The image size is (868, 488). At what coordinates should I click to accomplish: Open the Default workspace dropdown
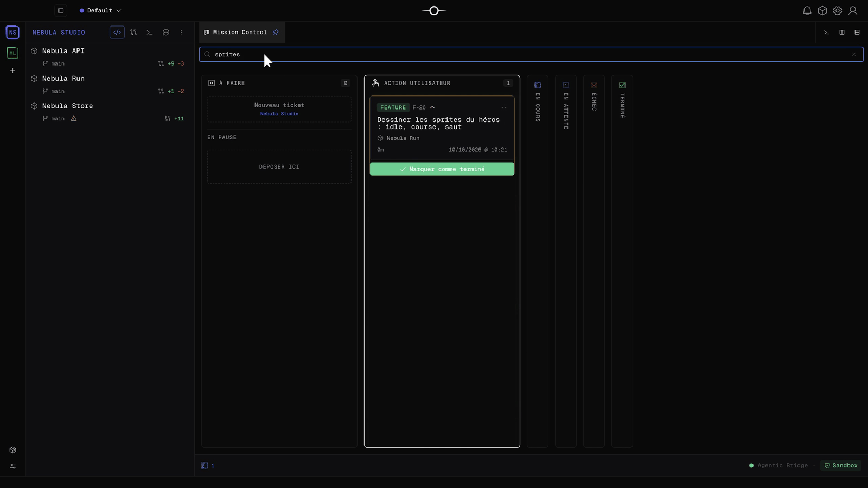[x=100, y=10]
